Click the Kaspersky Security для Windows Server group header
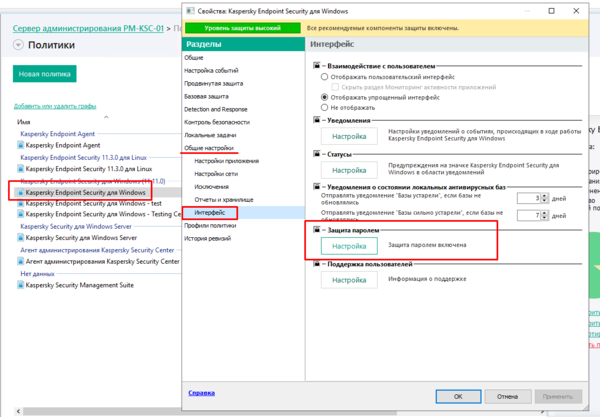600x417 pixels. pyautogui.click(x=76, y=226)
